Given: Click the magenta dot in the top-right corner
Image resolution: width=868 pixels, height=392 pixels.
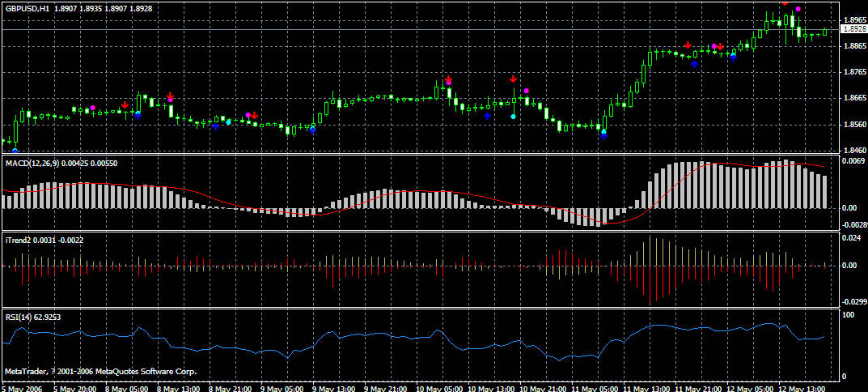Looking at the screenshot, I should click(798, 9).
